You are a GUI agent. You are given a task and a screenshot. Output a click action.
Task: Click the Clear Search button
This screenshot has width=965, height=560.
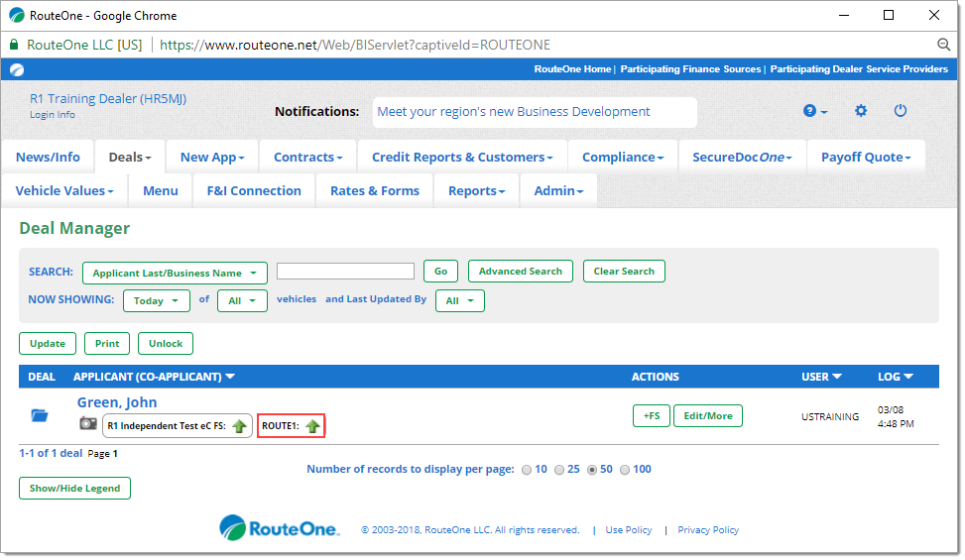tap(624, 272)
